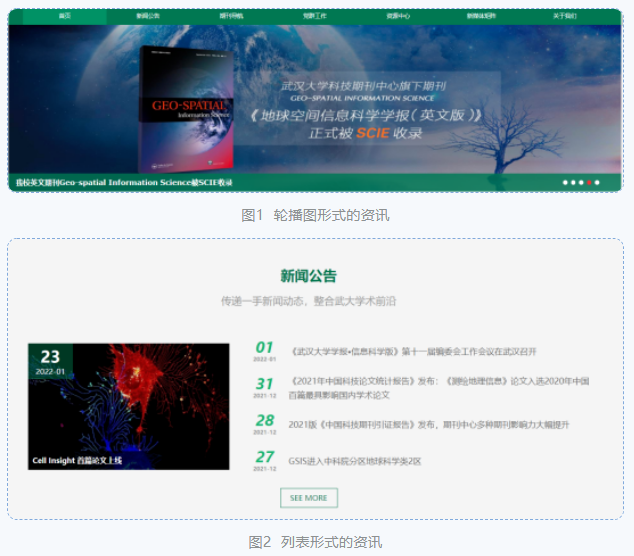Show the last carousel slide via dot

(597, 183)
